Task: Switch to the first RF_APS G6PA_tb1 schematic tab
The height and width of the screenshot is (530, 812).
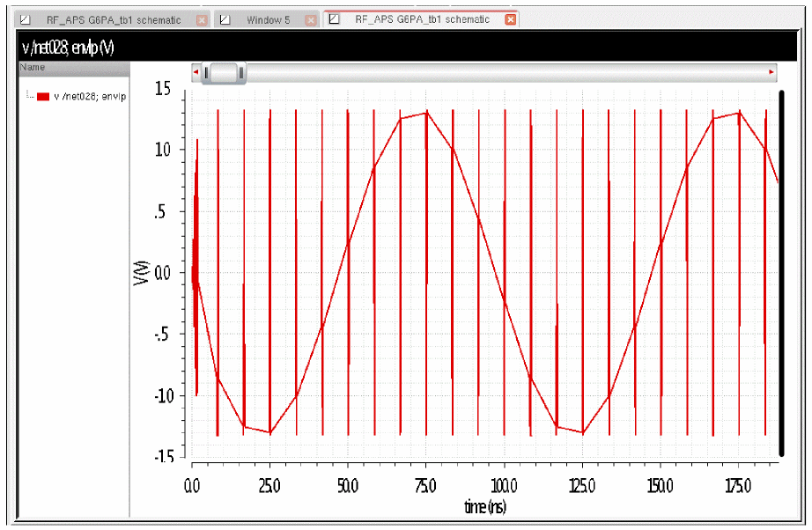Action: (113, 19)
